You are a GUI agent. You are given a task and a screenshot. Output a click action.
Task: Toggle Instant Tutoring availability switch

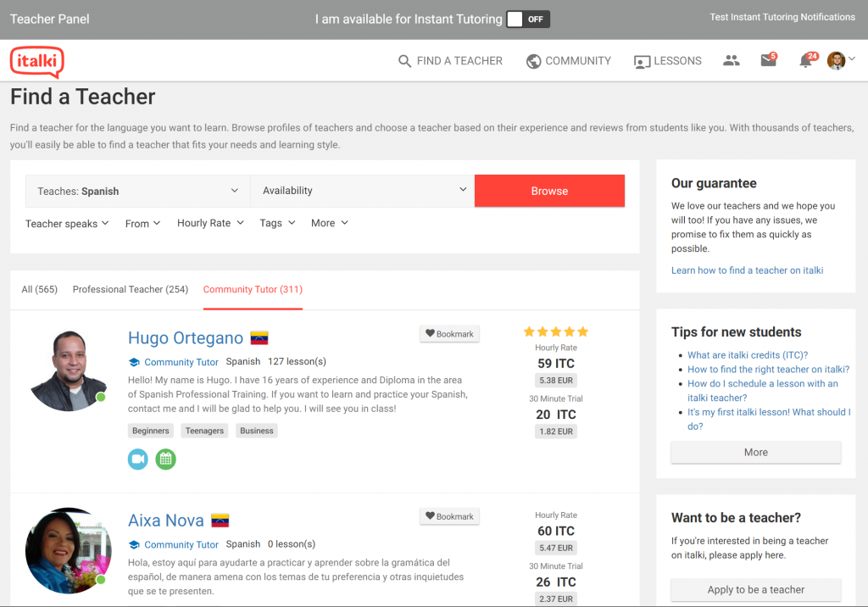pyautogui.click(x=528, y=19)
